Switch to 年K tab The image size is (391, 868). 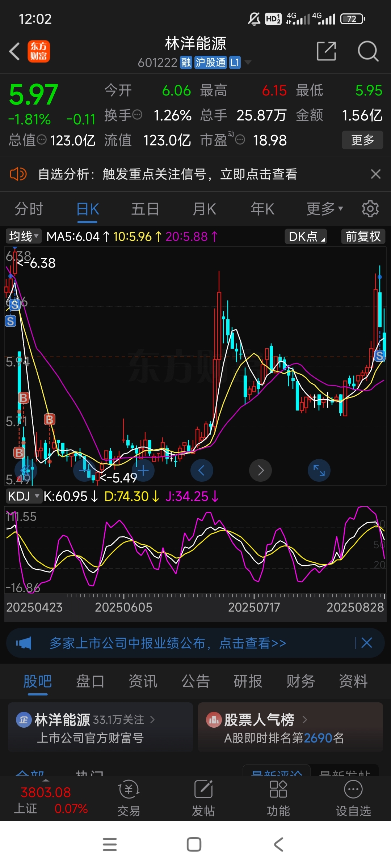(262, 209)
